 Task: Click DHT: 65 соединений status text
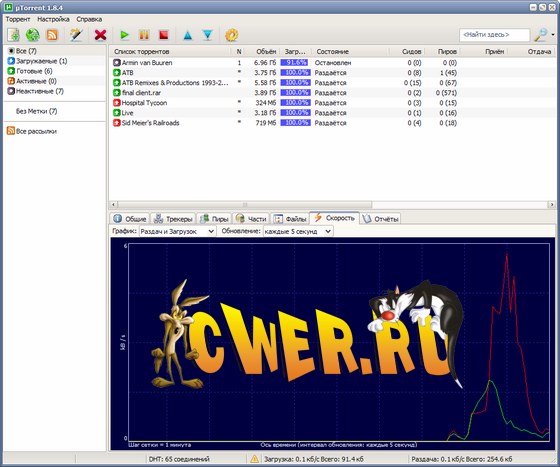tap(179, 459)
